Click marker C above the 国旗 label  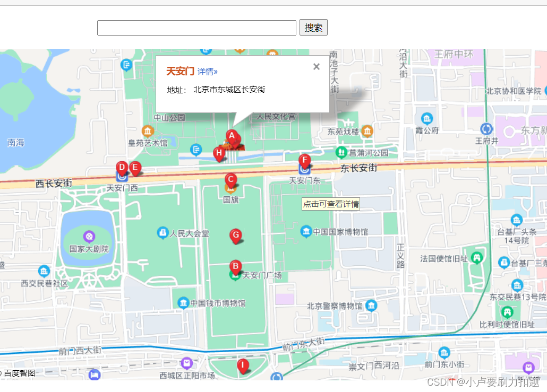(x=230, y=180)
